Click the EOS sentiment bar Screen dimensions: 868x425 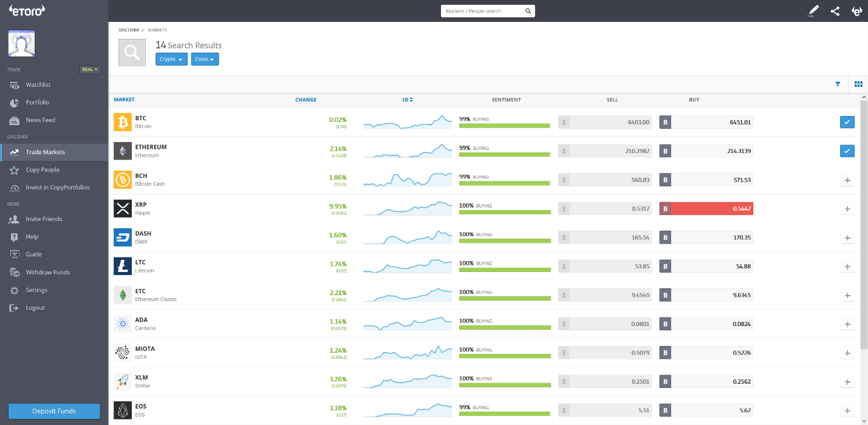click(505, 414)
